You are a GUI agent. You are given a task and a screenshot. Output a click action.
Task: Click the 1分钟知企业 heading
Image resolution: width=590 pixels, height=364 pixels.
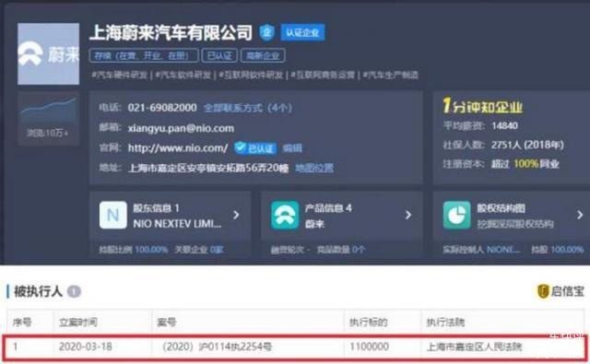click(x=483, y=106)
